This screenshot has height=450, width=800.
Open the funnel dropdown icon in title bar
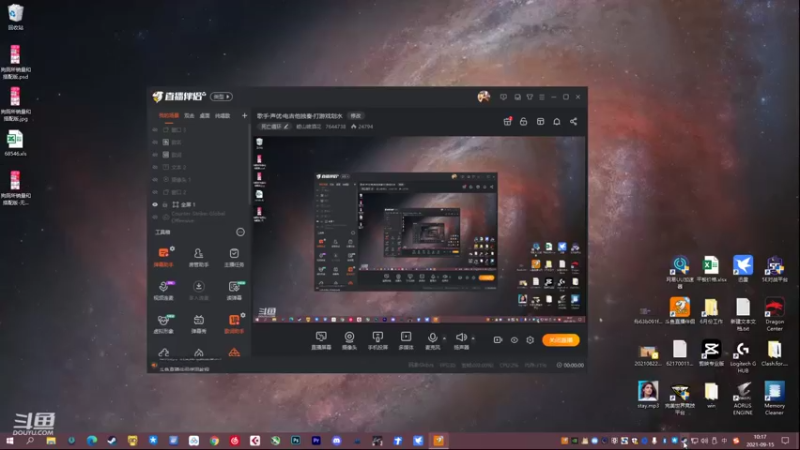(x=530, y=97)
